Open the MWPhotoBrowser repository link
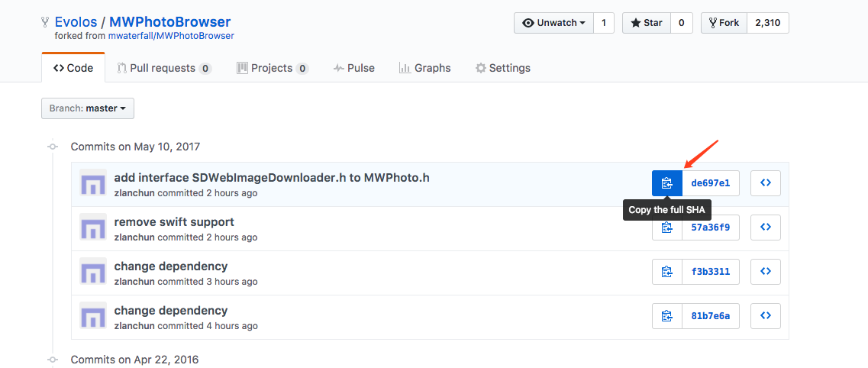868x368 pixels. point(170,22)
